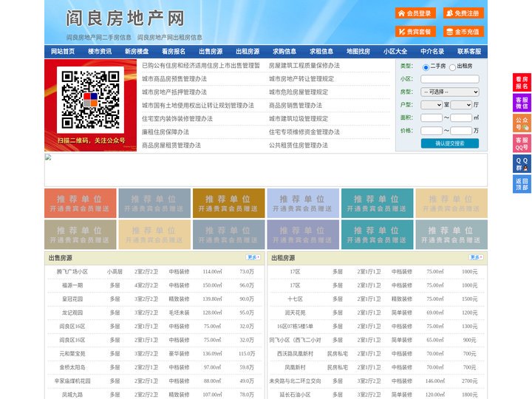Open the 润天花苑 rental listing
Image resolution: width=532 pixels, height=399 pixels.
295,313
